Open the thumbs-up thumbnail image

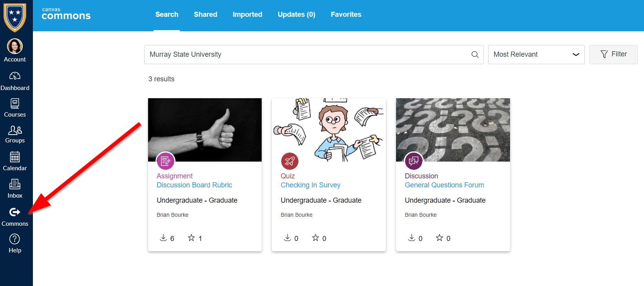coord(205,130)
